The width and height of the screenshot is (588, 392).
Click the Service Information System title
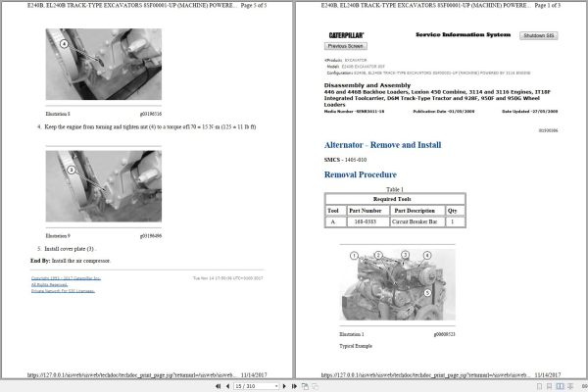(464, 34)
